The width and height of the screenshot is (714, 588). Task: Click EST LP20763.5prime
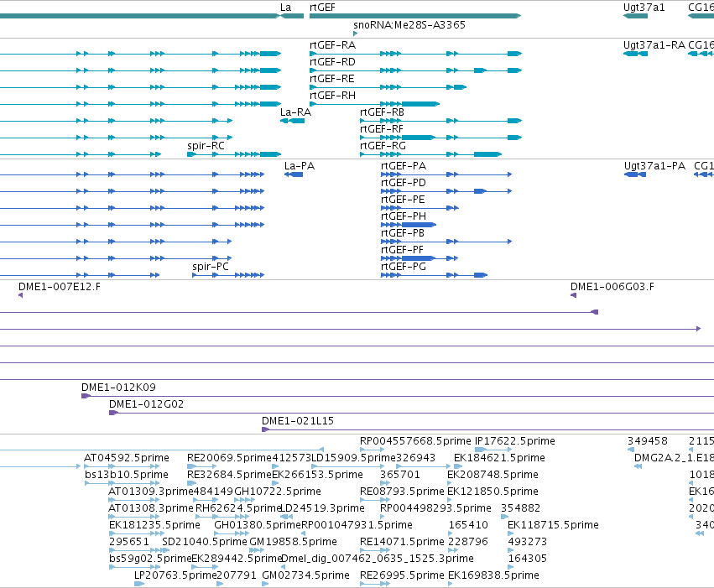pos(175,575)
